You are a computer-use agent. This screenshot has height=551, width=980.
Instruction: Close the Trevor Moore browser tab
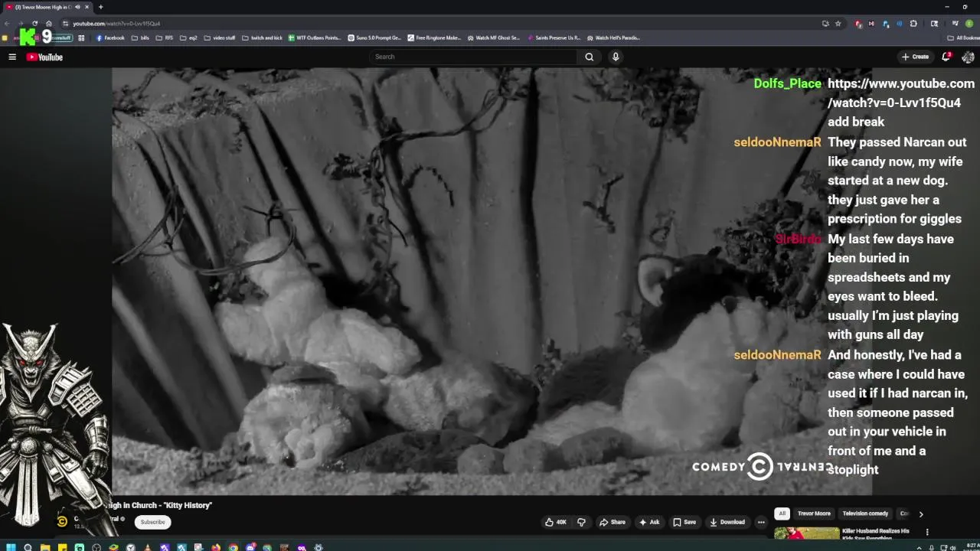click(x=87, y=7)
